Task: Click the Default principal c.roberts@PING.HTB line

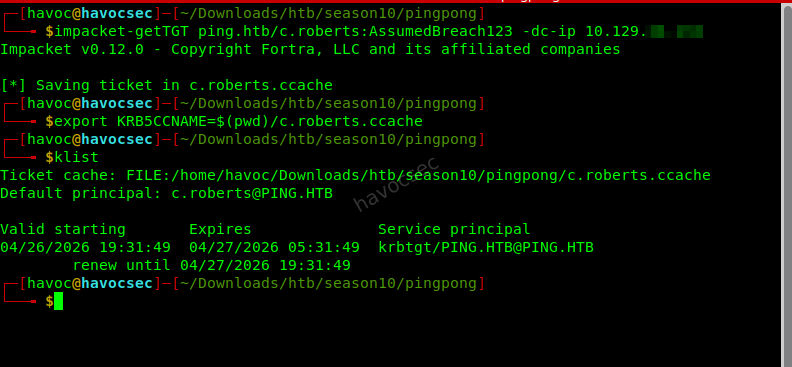Action: click(x=166, y=193)
